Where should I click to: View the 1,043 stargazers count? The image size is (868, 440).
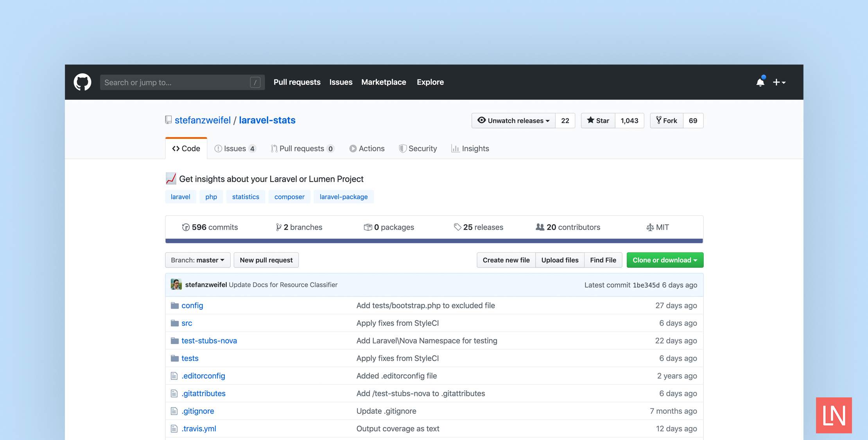click(x=629, y=120)
